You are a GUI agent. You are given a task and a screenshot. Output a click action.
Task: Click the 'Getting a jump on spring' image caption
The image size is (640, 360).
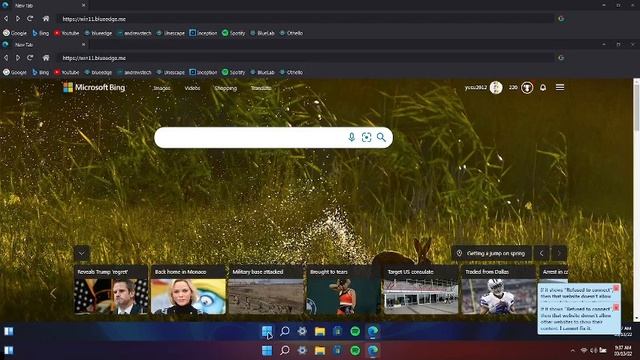click(492, 253)
